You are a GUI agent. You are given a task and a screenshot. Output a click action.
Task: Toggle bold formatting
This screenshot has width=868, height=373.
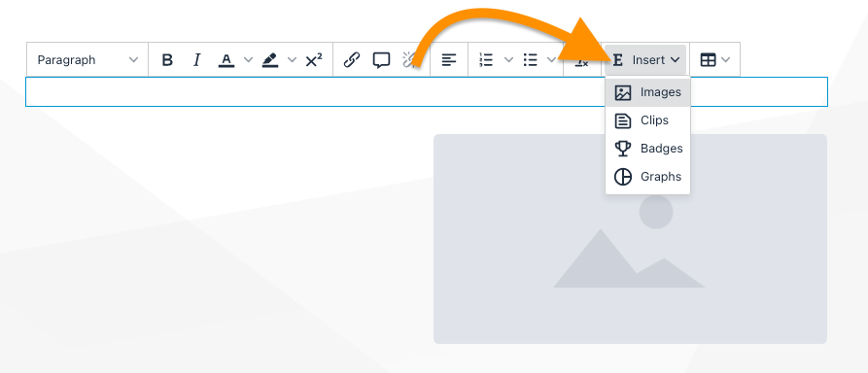(167, 60)
